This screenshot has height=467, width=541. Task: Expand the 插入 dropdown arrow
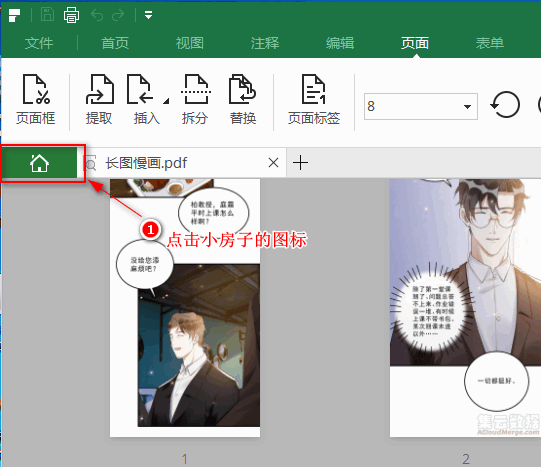[166, 101]
